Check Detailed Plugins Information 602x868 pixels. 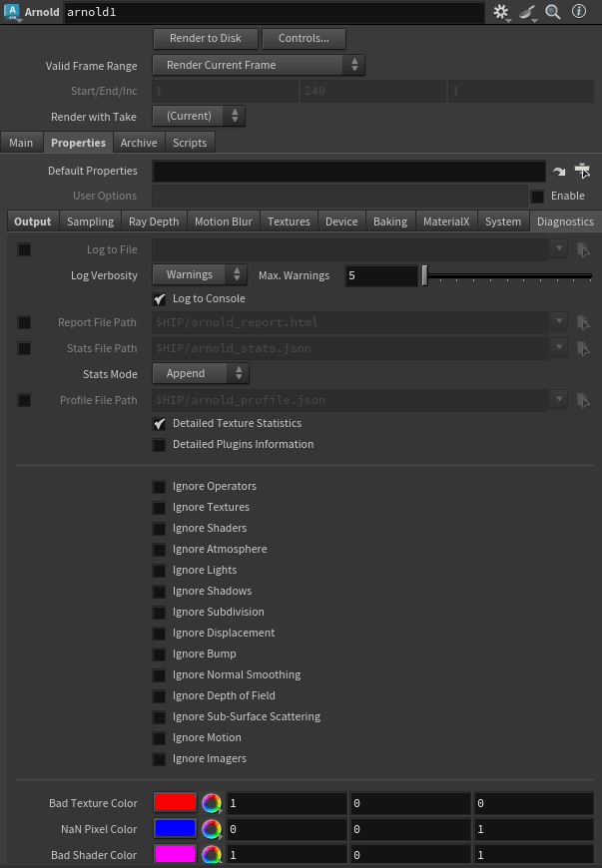(x=160, y=445)
